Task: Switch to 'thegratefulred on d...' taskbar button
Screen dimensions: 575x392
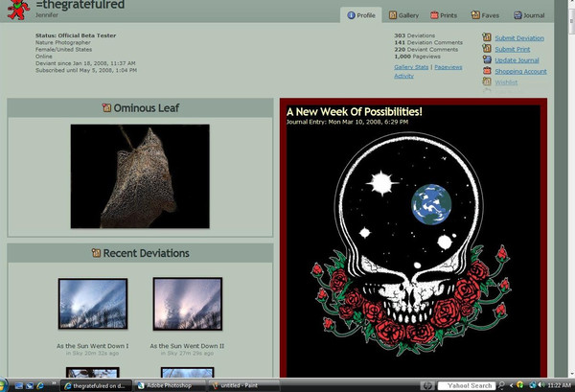Action: coord(96,385)
